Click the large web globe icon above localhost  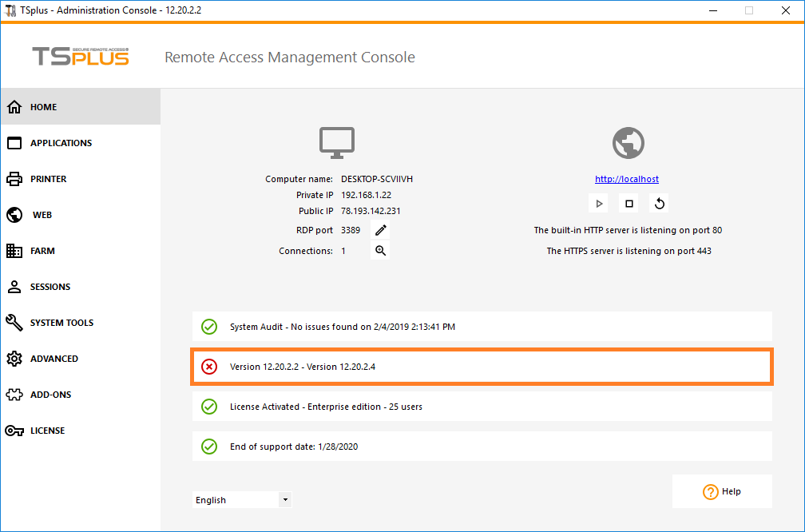629,143
